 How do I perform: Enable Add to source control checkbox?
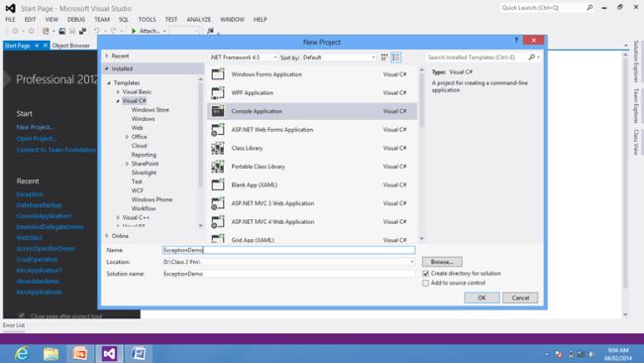tap(425, 284)
